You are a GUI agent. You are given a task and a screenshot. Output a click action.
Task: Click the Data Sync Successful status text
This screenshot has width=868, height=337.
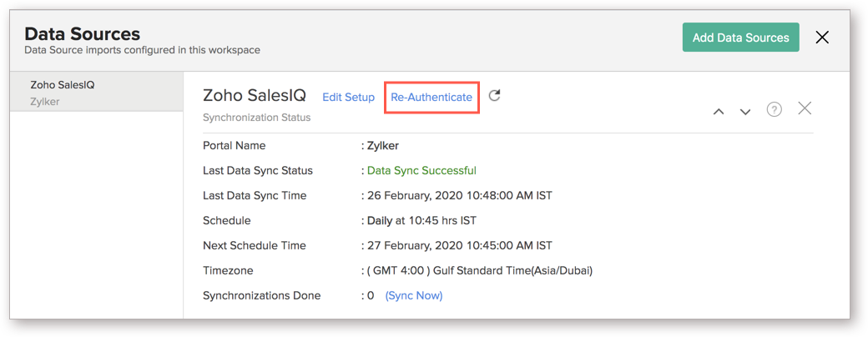coord(421,170)
